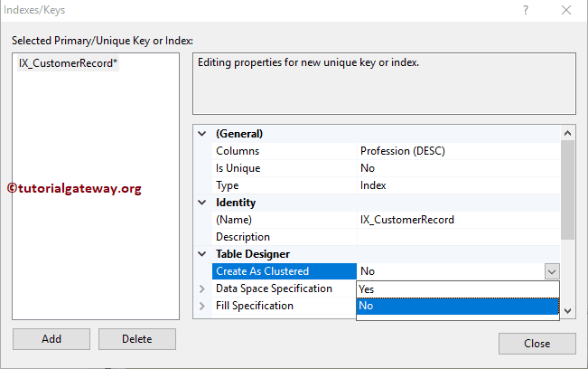Viewport: 588px width, 369px height.
Task: Expand Fill Specification
Action: pyautogui.click(x=202, y=306)
